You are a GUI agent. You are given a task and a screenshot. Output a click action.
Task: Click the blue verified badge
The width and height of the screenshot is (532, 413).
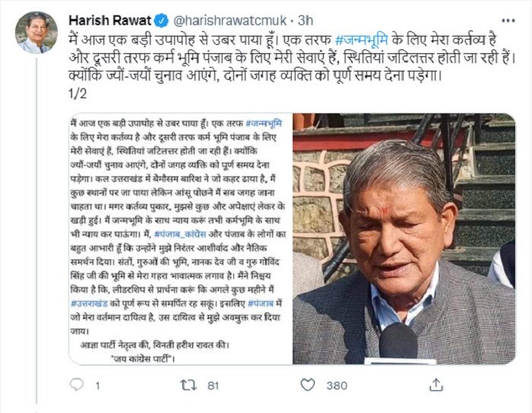click(162, 19)
